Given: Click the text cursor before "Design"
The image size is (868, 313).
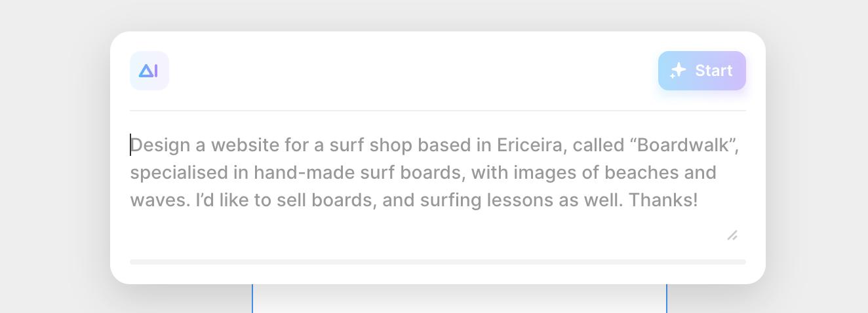Looking at the screenshot, I should (x=130, y=145).
